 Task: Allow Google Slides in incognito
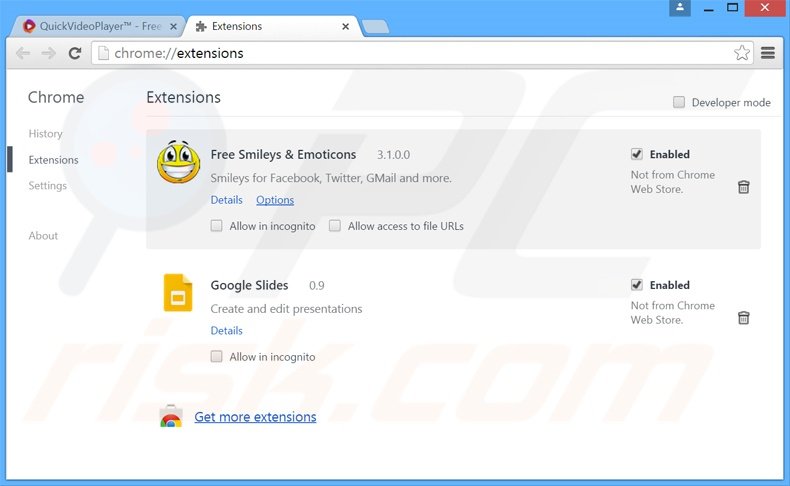click(x=216, y=357)
